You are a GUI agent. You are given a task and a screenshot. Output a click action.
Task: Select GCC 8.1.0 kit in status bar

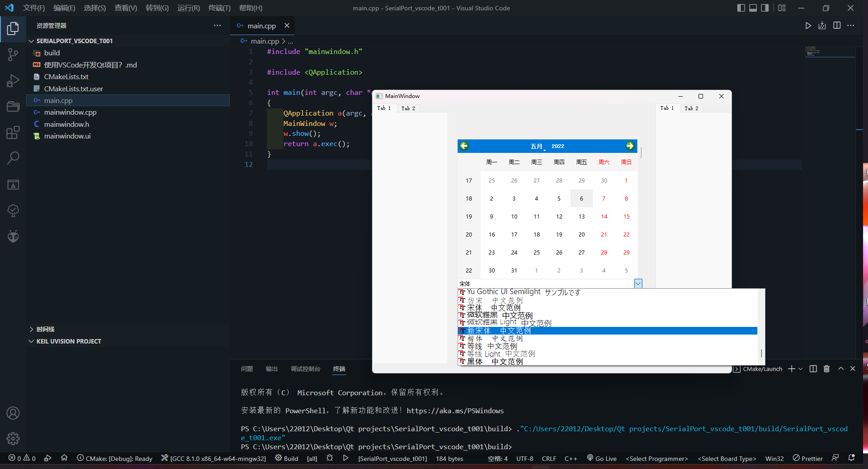click(214, 458)
